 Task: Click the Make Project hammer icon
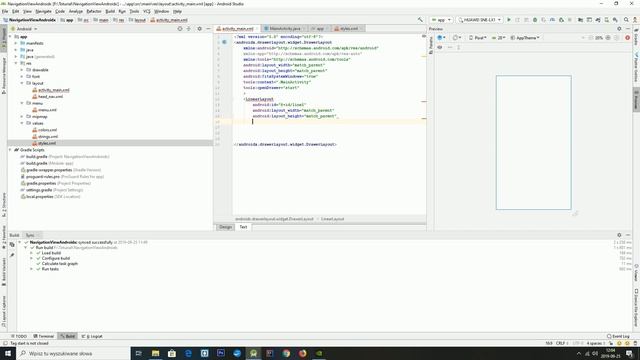(420, 20)
